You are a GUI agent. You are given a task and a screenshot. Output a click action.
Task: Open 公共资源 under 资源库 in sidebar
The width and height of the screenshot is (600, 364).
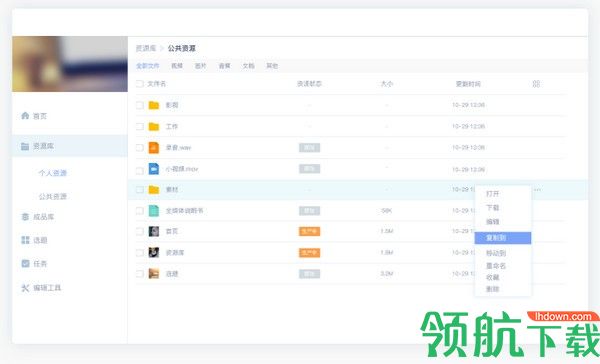(53, 196)
